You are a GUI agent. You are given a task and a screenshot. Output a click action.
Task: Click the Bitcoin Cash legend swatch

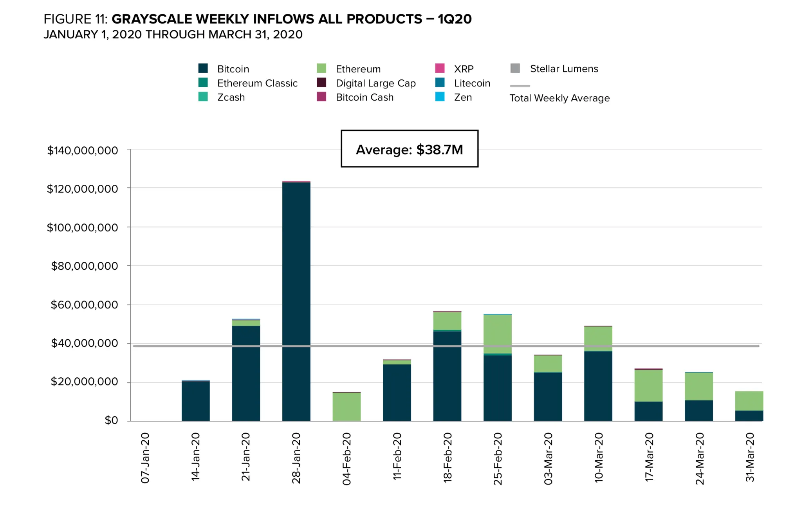coord(321,97)
